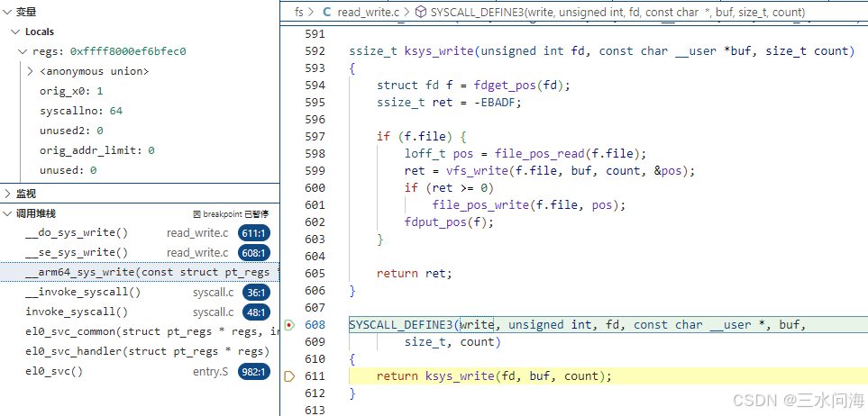
Task: Collapse the 变量 section
Action: (6, 12)
